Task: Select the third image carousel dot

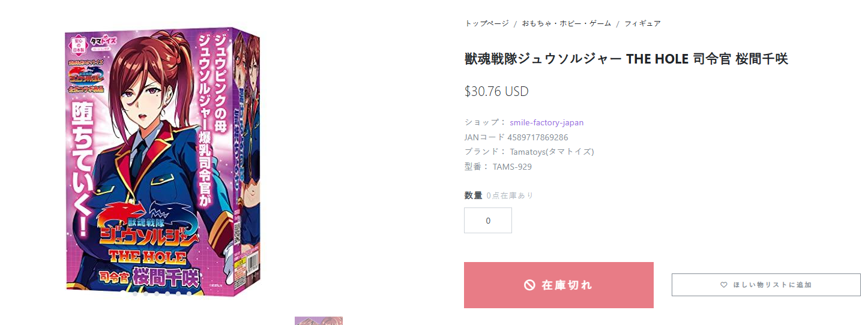Action: click(x=146, y=294)
